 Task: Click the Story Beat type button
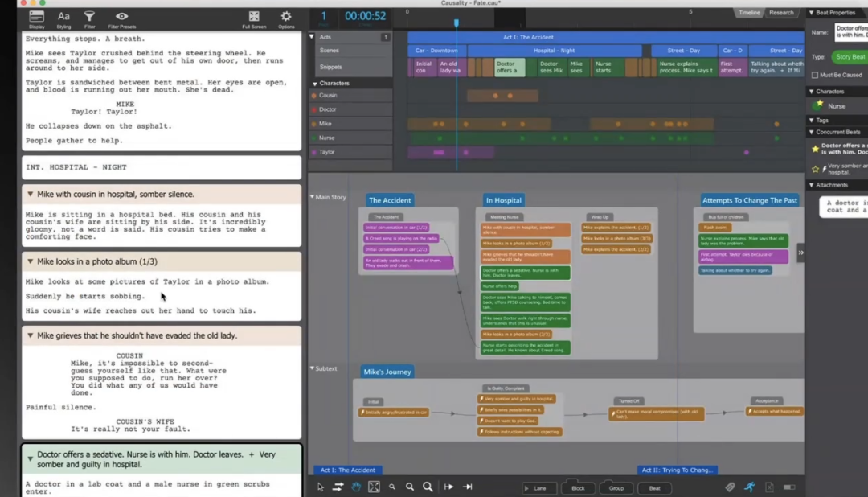(x=850, y=57)
